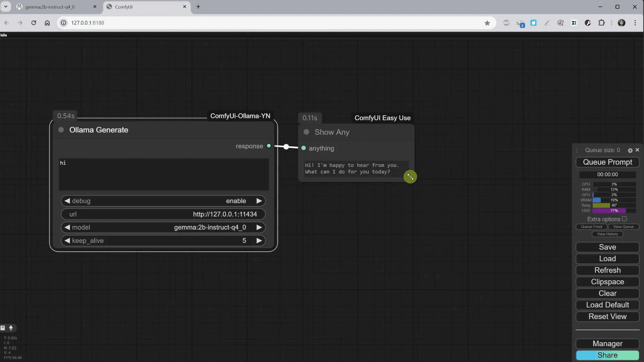Click the rocket icon in the bottom-left toolbar
Viewport: 644px width, 362px height.
[11, 328]
